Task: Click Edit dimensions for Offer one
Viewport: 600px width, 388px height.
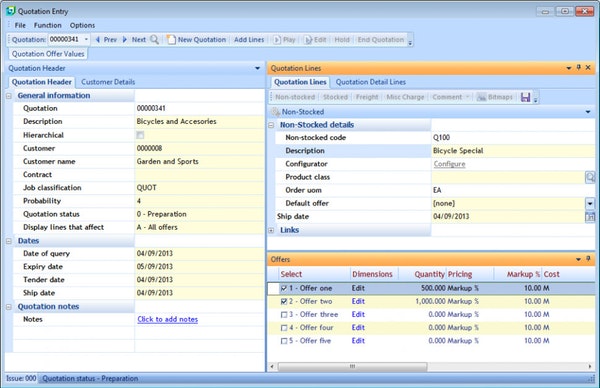Action: tap(358, 288)
